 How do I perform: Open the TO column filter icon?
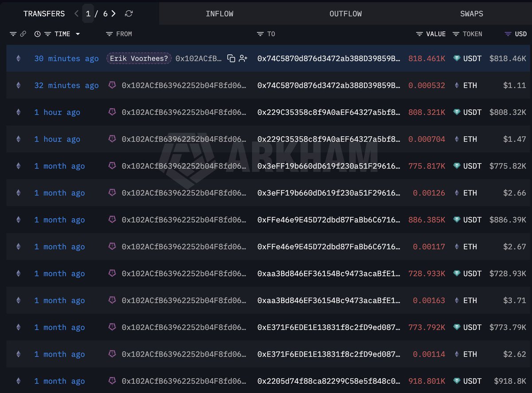260,34
